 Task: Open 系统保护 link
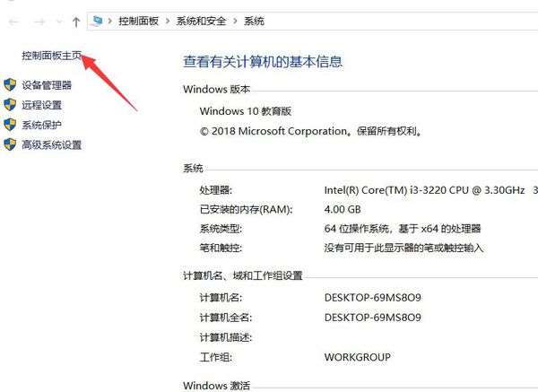coord(42,125)
